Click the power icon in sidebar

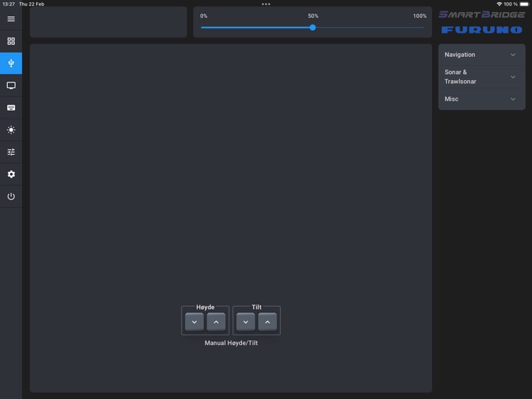coord(11,196)
